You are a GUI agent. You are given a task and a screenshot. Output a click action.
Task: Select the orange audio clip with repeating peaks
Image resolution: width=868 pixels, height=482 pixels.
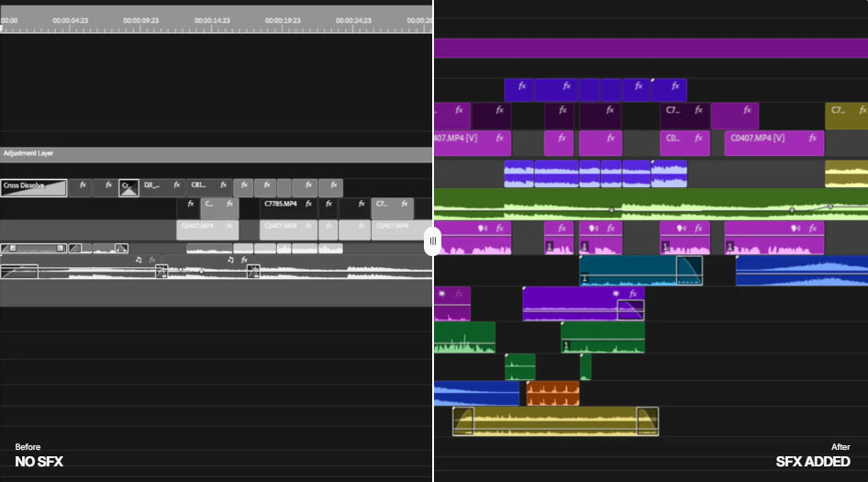click(552, 393)
